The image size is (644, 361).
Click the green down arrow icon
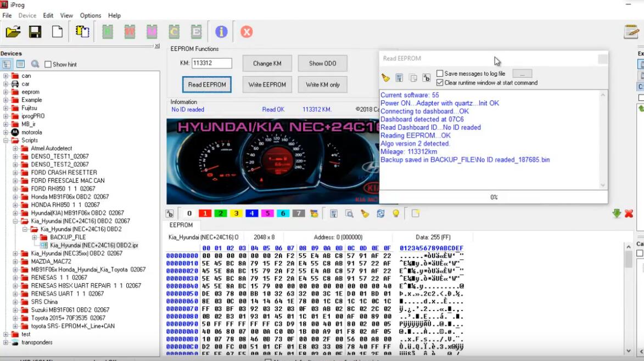[617, 213]
